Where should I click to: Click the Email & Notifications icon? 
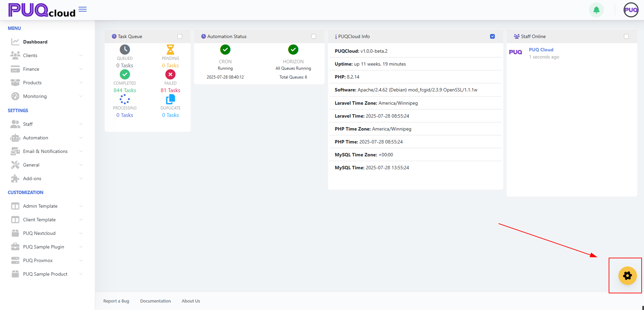15,151
